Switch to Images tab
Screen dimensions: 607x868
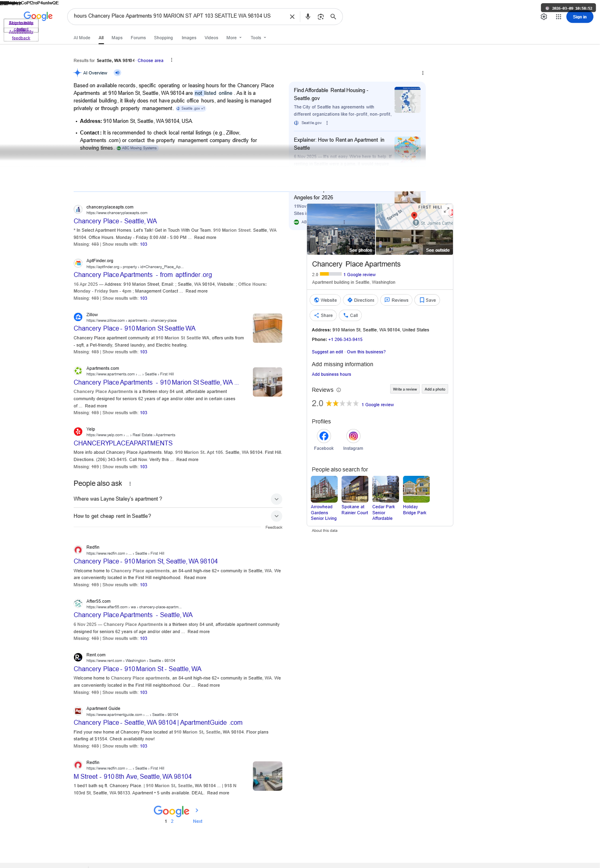189,38
